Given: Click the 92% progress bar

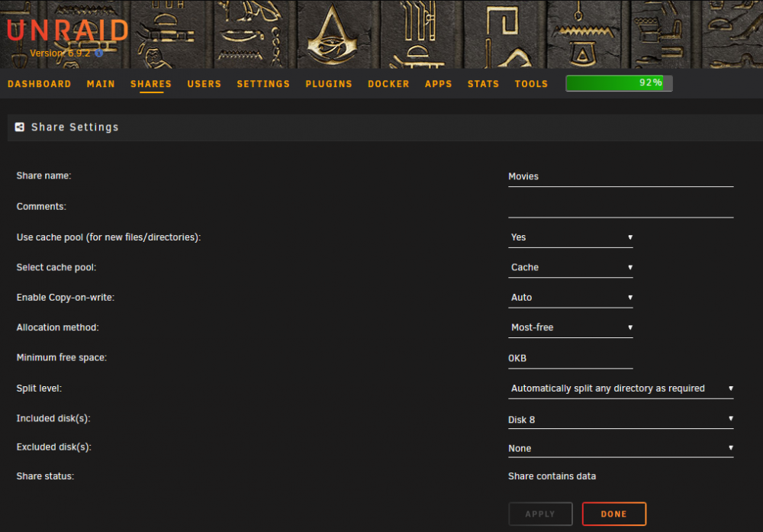Looking at the screenshot, I should pos(619,83).
